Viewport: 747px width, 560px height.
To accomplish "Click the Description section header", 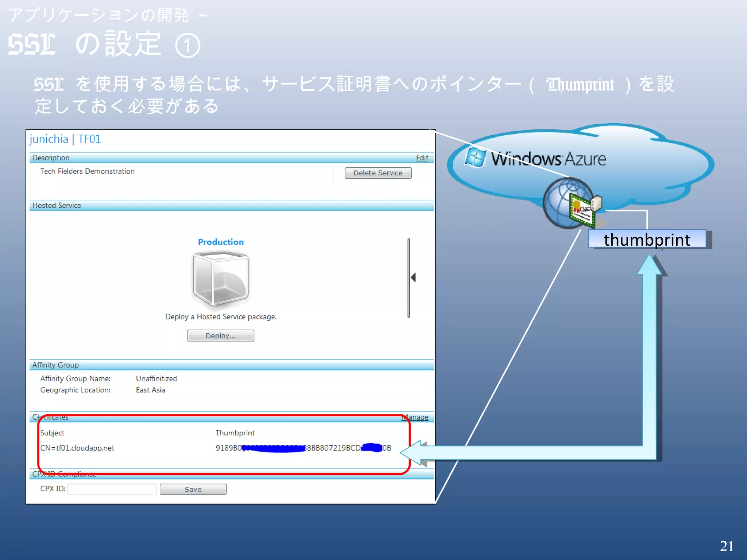I will 232,158.
